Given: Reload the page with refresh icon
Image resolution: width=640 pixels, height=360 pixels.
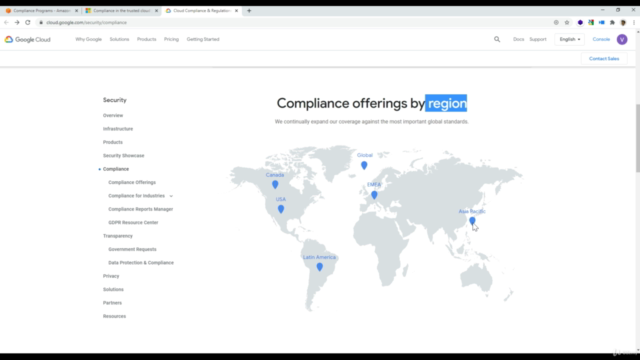Looking at the screenshot, I should 28,22.
